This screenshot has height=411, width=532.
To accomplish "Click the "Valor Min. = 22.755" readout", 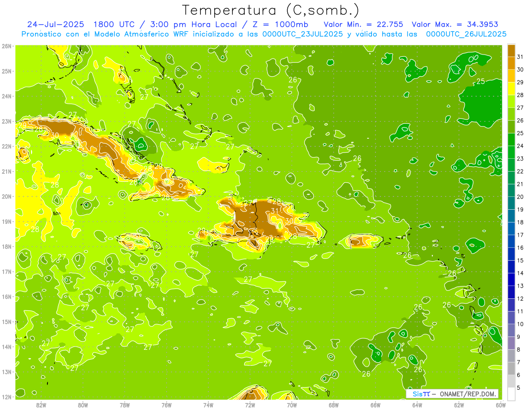I will click(x=363, y=24).
